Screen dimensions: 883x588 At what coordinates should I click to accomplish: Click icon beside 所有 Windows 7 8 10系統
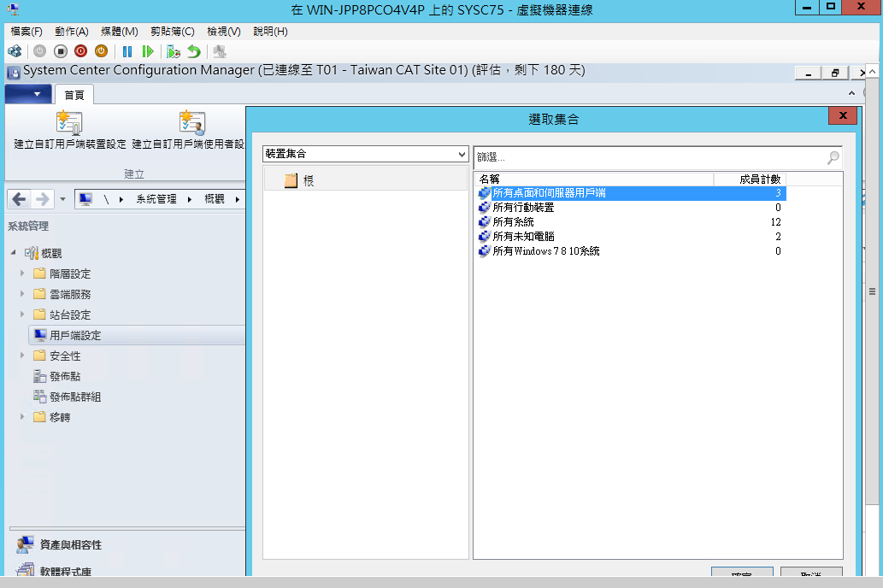(x=485, y=251)
